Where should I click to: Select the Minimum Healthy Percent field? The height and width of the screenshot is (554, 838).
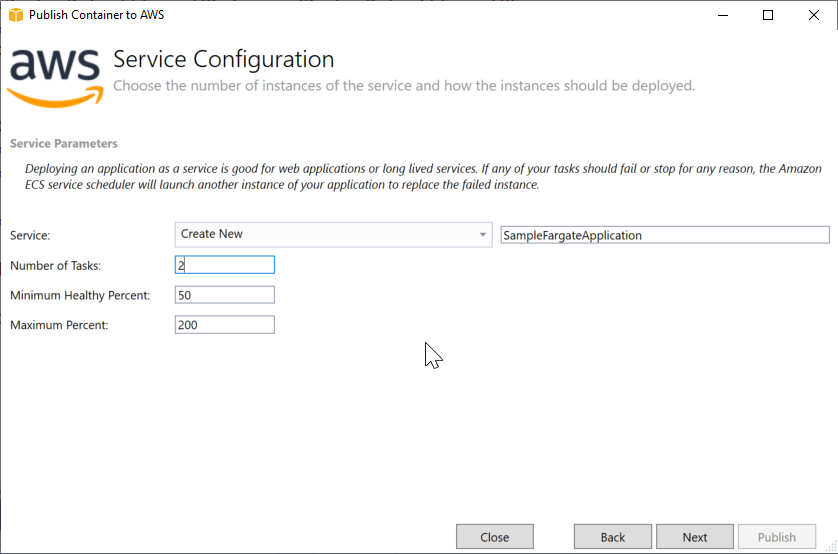pos(224,295)
